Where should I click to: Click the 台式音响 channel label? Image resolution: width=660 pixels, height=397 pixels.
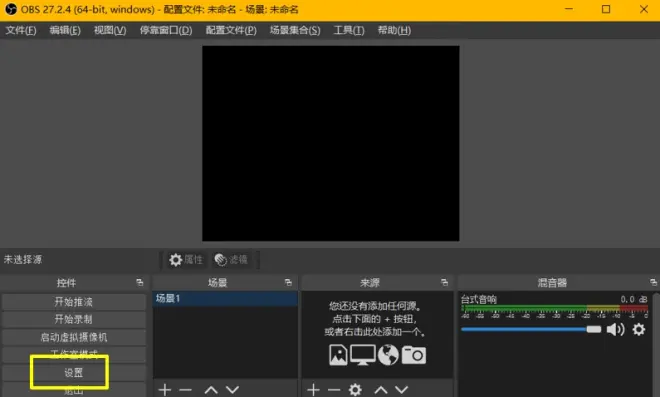tap(479, 299)
